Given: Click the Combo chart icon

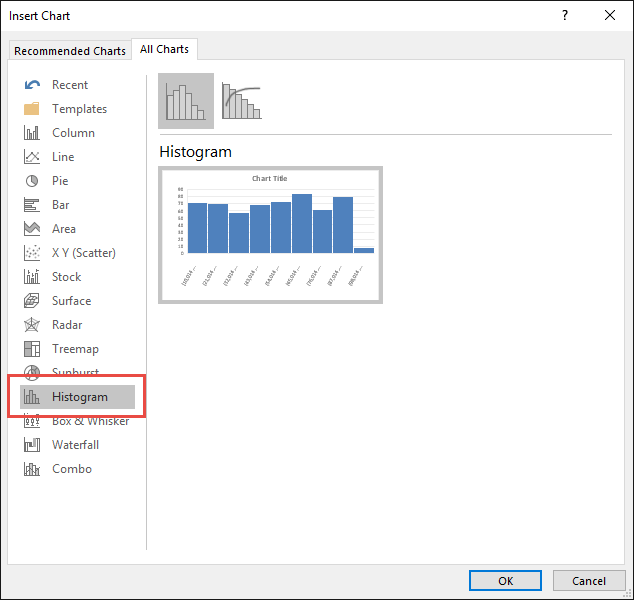Looking at the screenshot, I should tap(32, 469).
